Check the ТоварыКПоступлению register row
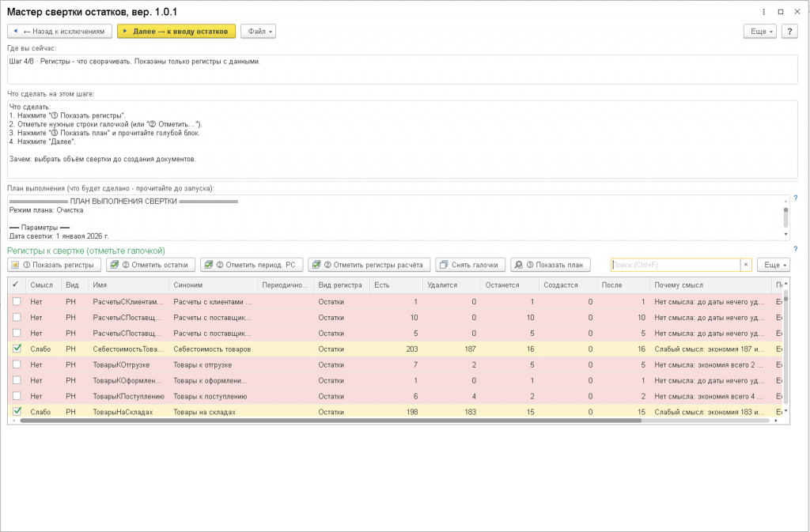810x532 pixels. [17, 396]
